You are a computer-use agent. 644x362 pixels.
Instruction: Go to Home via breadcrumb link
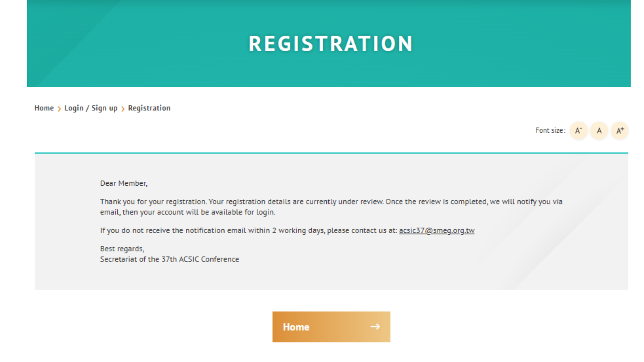tap(44, 108)
